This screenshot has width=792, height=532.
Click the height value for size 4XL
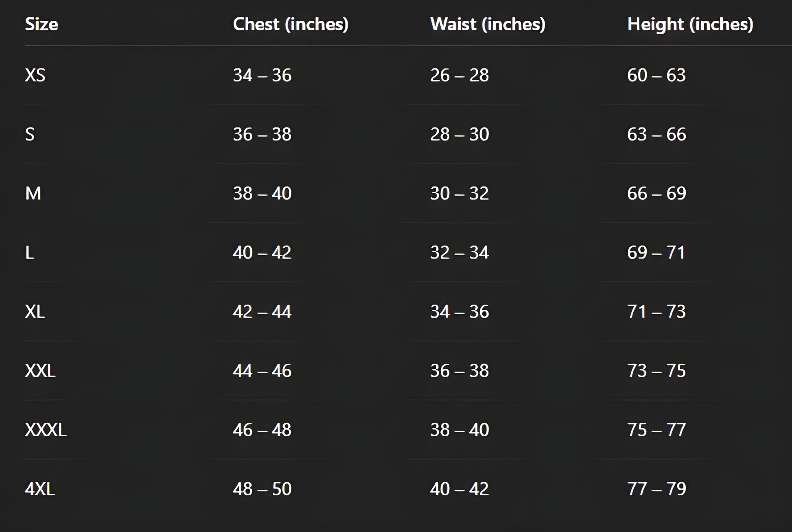pyautogui.click(x=656, y=489)
